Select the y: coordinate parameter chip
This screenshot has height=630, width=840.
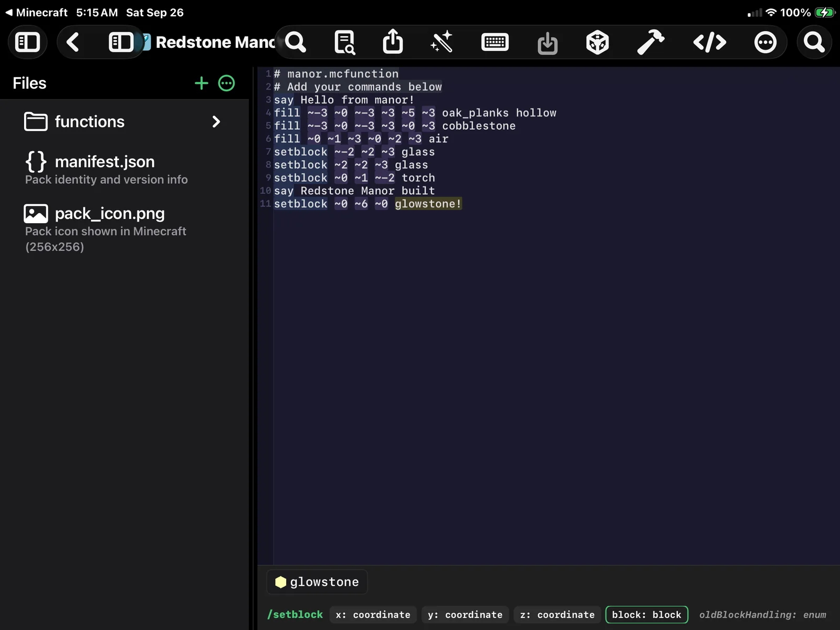[465, 615]
